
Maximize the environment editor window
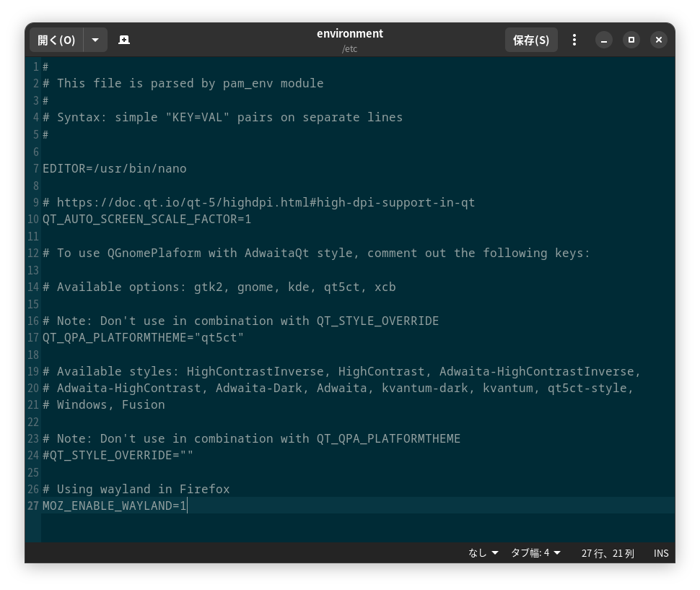point(631,40)
